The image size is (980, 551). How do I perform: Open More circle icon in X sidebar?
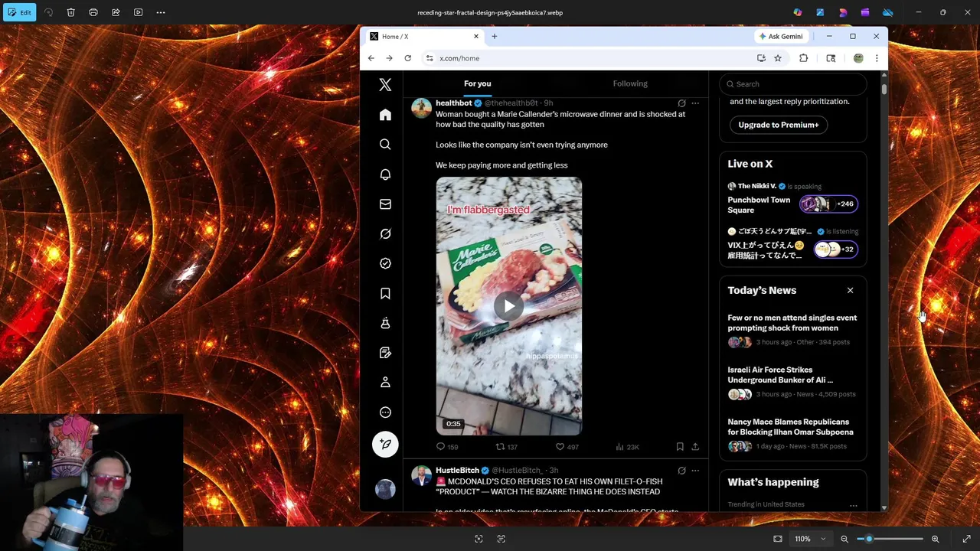pos(385,412)
